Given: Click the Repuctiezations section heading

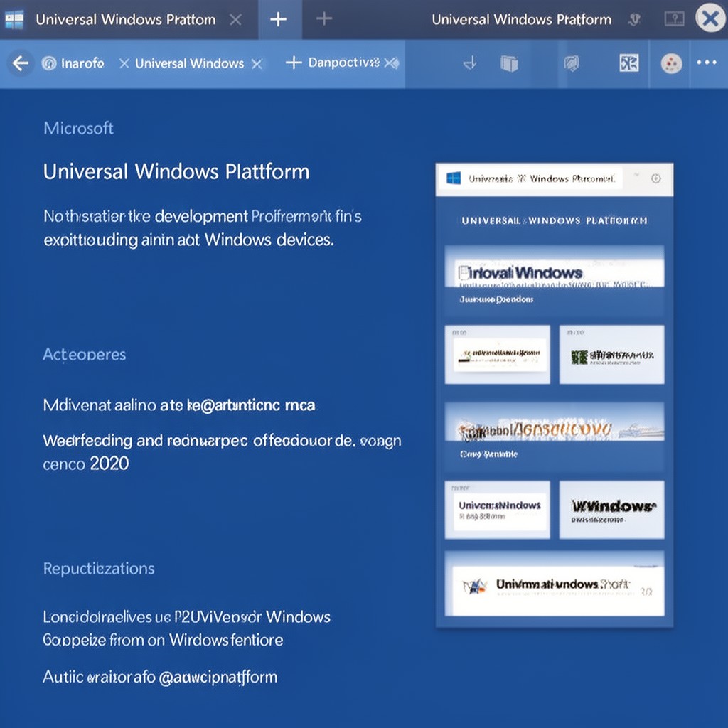Looking at the screenshot, I should (99, 569).
